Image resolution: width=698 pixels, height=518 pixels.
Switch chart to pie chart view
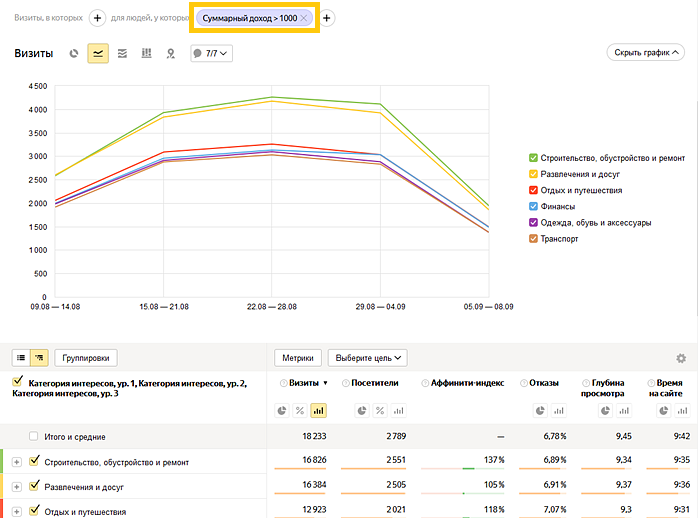(x=74, y=54)
